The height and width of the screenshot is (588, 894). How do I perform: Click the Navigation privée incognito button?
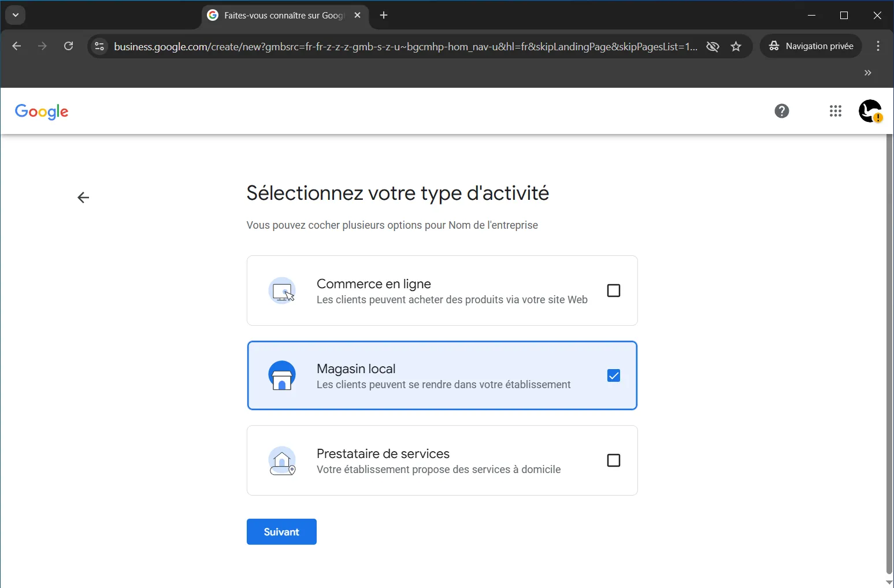[811, 46]
